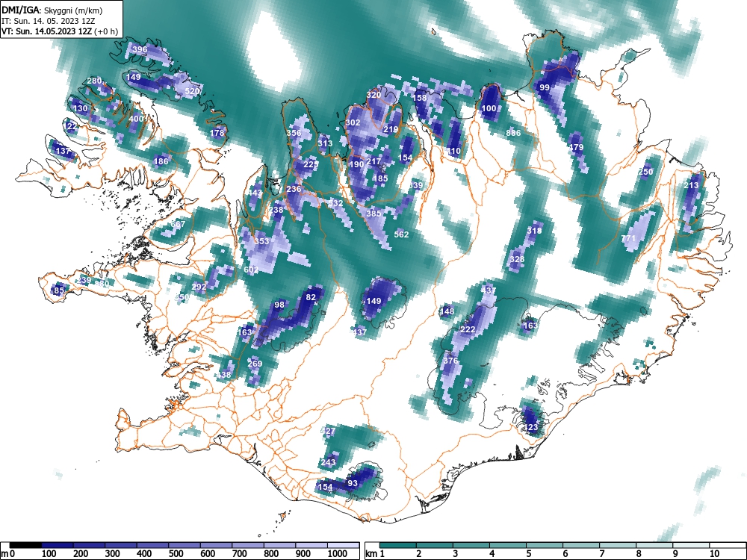Click the map value '320'
The image size is (747, 560).
click(374, 96)
